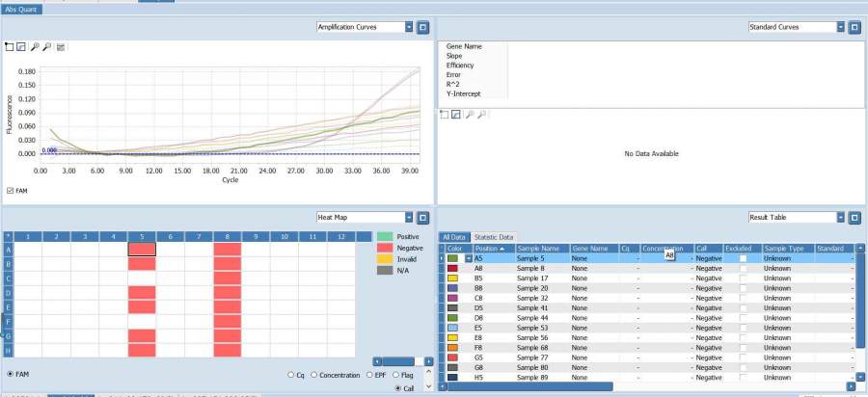Uncheck the FAM channel checkbox under chart
The image size is (868, 397).
click(10, 191)
